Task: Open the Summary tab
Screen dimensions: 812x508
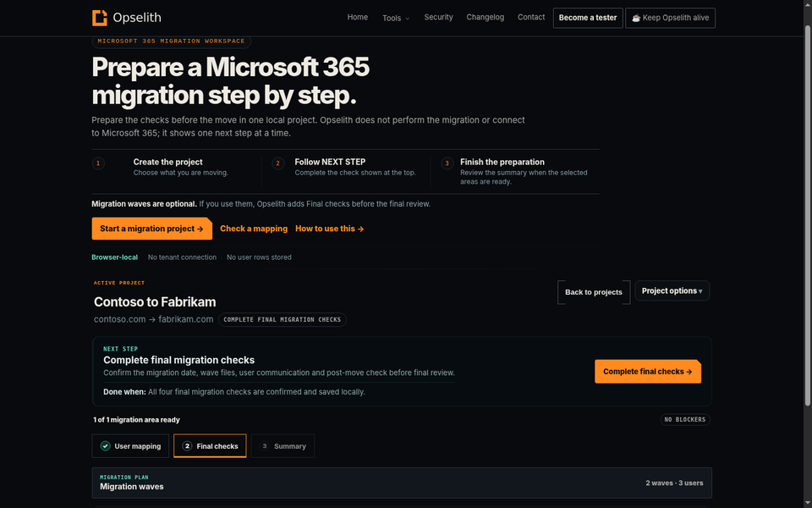Action: 283,446
